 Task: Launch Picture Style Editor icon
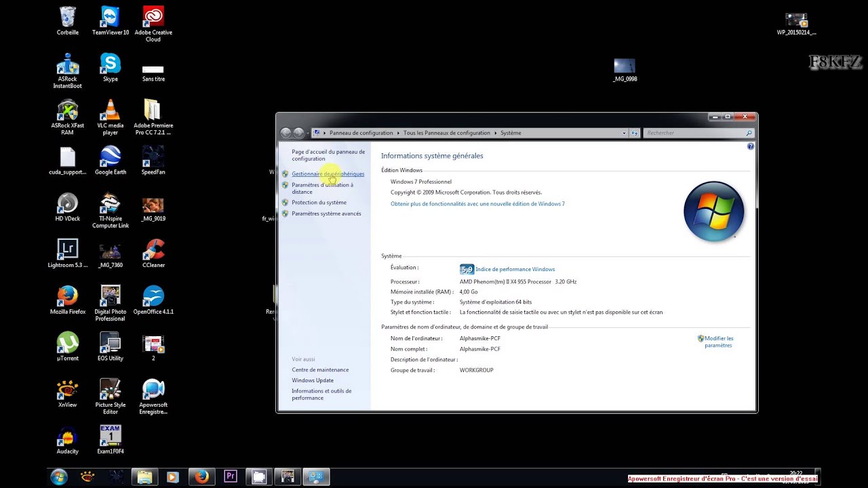111,396
